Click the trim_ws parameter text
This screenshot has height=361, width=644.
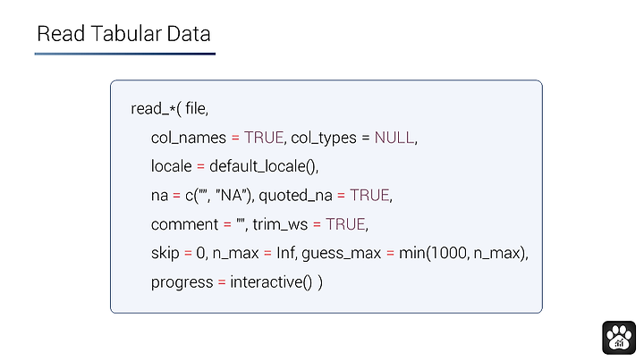pyautogui.click(x=280, y=224)
